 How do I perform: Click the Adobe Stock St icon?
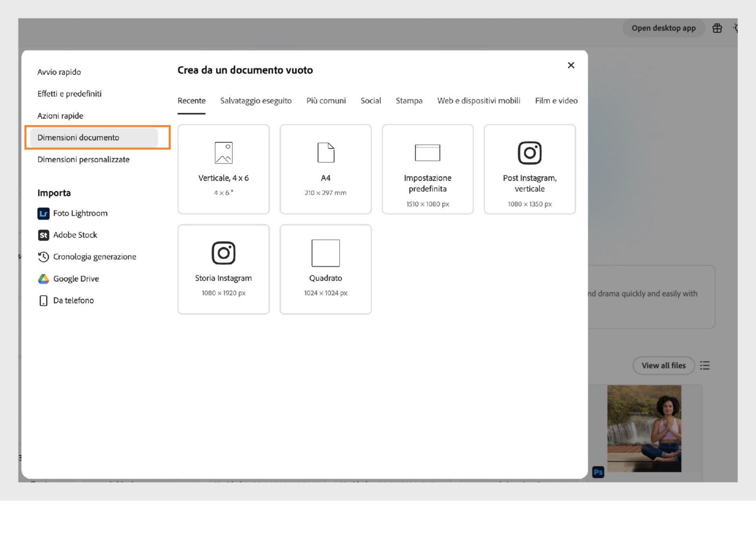coord(43,235)
